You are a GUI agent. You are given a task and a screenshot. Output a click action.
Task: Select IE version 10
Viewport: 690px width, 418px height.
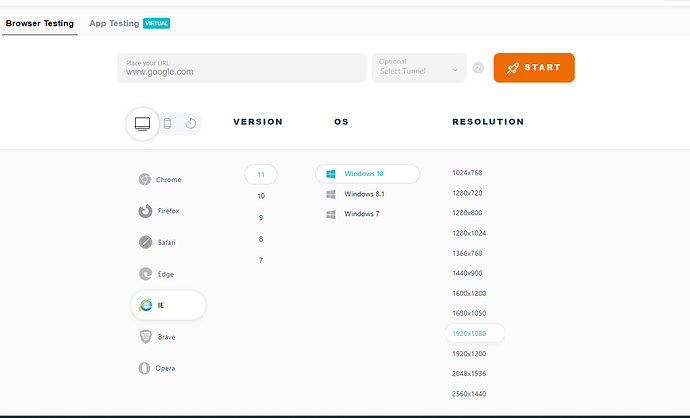tap(261, 196)
